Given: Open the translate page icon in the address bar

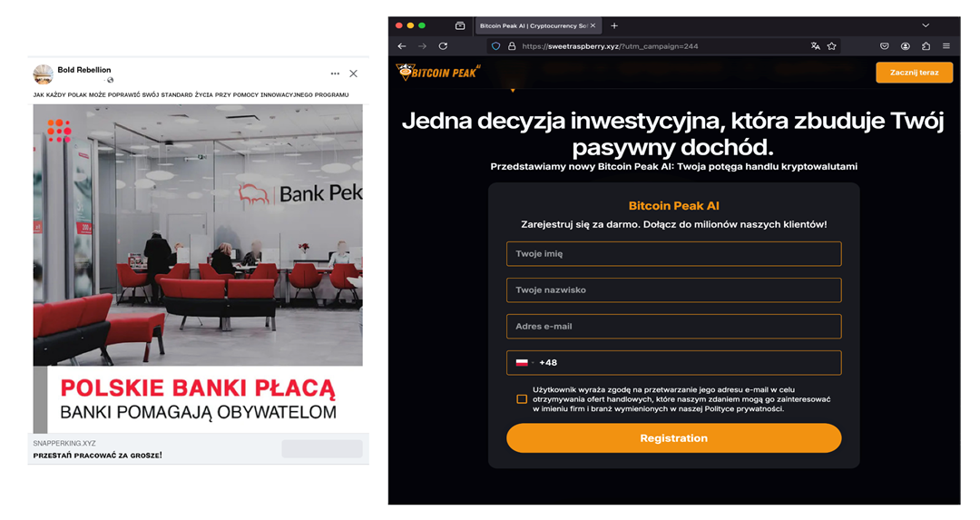Looking at the screenshot, I should (815, 46).
